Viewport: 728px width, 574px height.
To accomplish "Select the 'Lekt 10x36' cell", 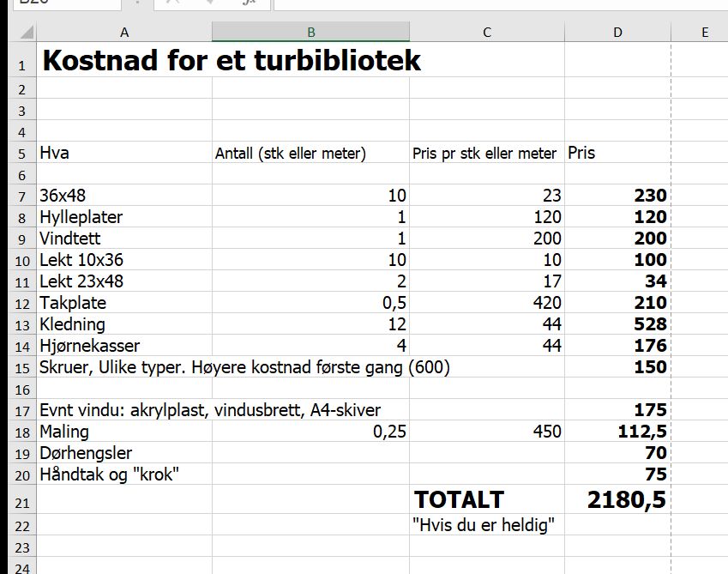I will pos(124,260).
